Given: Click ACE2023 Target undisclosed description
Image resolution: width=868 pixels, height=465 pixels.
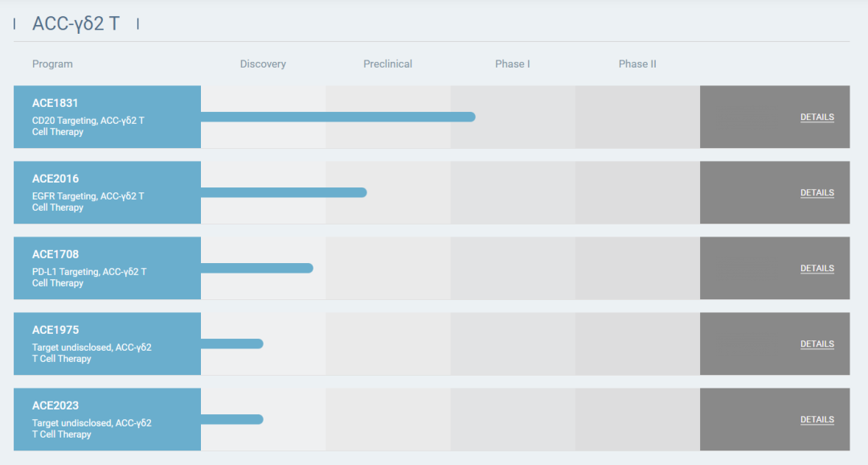Looking at the screenshot, I should [x=92, y=429].
